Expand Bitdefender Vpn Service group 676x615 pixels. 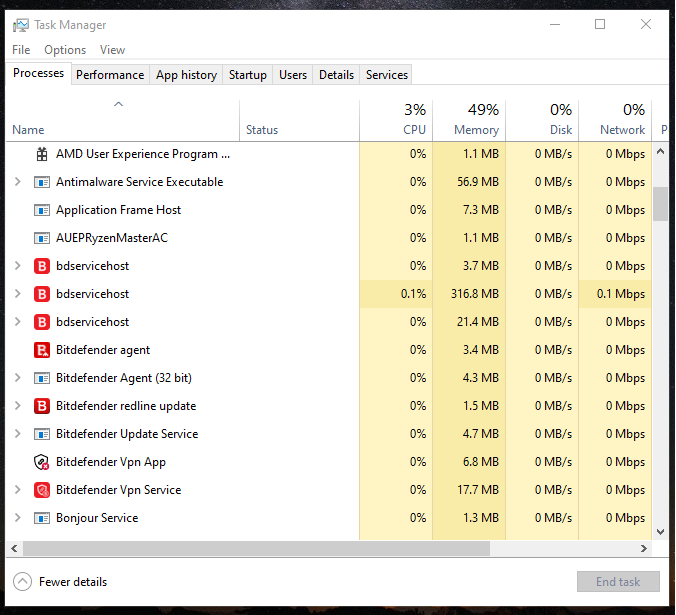click(x=17, y=490)
